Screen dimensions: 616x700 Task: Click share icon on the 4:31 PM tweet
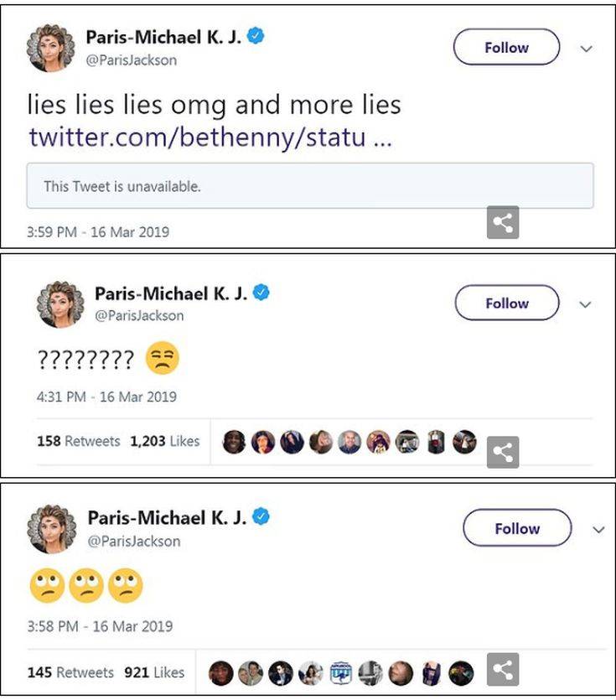[502, 452]
